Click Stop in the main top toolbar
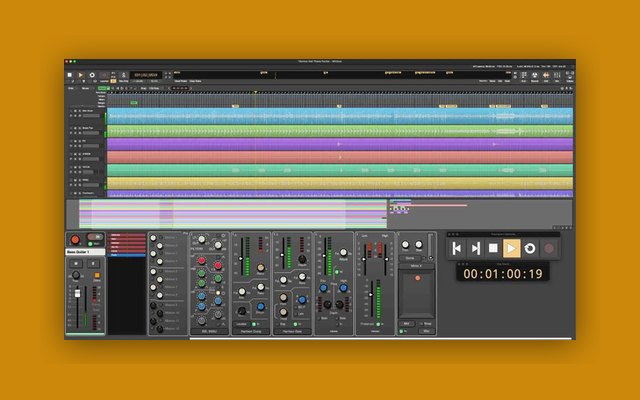The width and height of the screenshot is (640, 400). pos(70,75)
